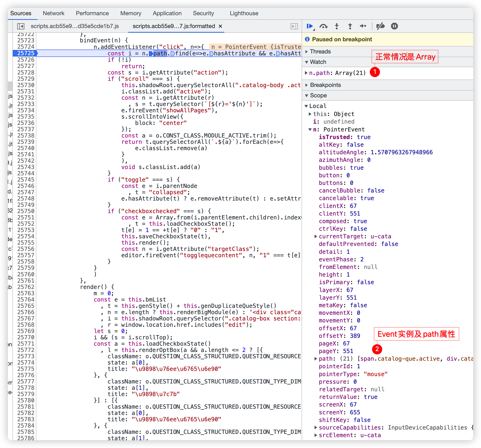The image size is (481, 448).
Task: Expand the path (21) property in Scope
Action: coord(316,358)
